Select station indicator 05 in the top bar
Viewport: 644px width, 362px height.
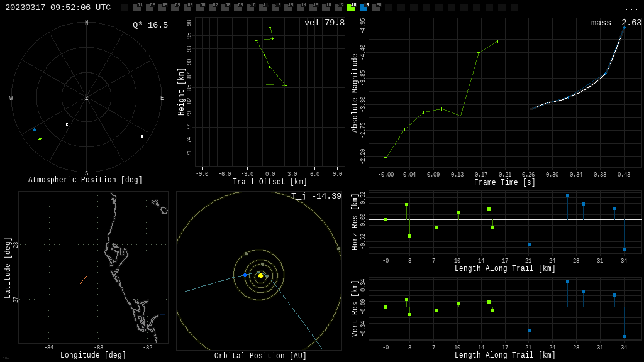click(x=187, y=7)
